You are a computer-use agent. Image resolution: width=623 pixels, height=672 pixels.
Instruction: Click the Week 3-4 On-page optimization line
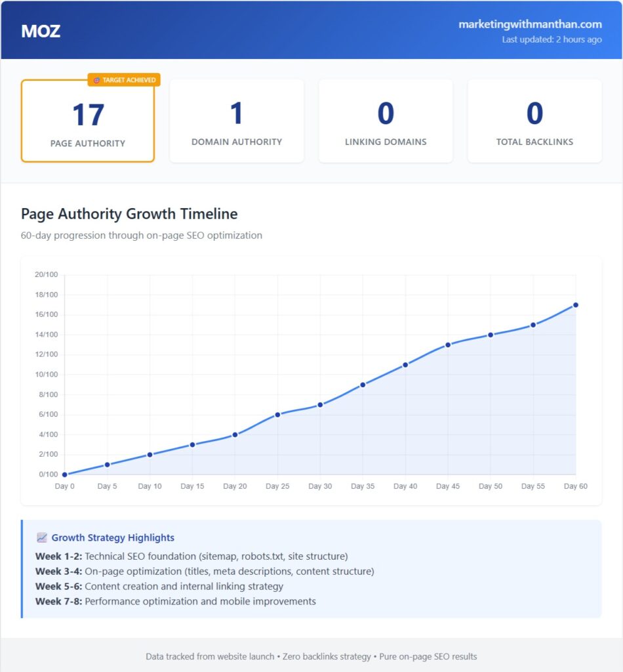coord(205,572)
